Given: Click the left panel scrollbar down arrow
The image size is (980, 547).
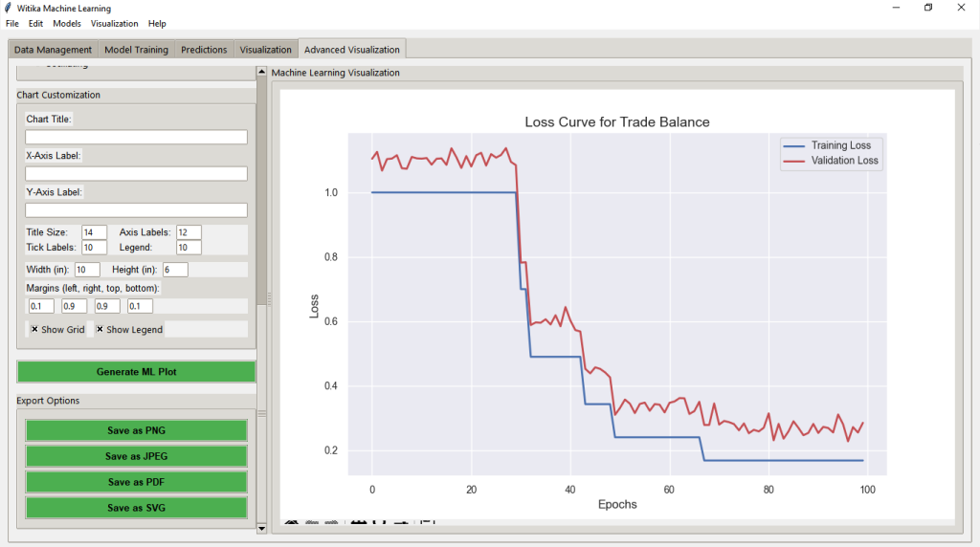Looking at the screenshot, I should coord(262,528).
